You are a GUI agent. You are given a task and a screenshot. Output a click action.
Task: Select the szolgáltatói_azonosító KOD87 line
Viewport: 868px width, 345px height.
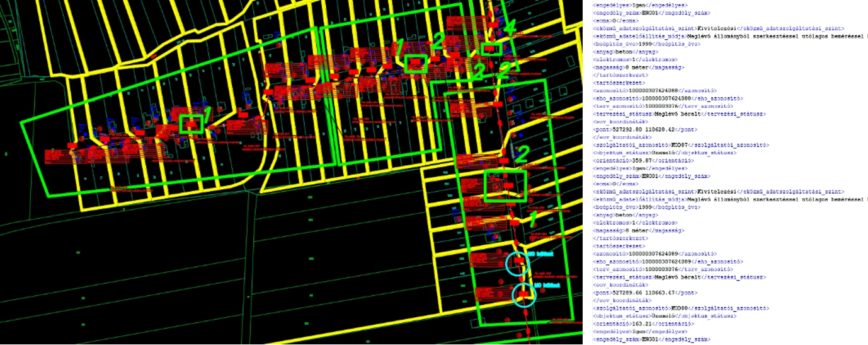(x=680, y=145)
